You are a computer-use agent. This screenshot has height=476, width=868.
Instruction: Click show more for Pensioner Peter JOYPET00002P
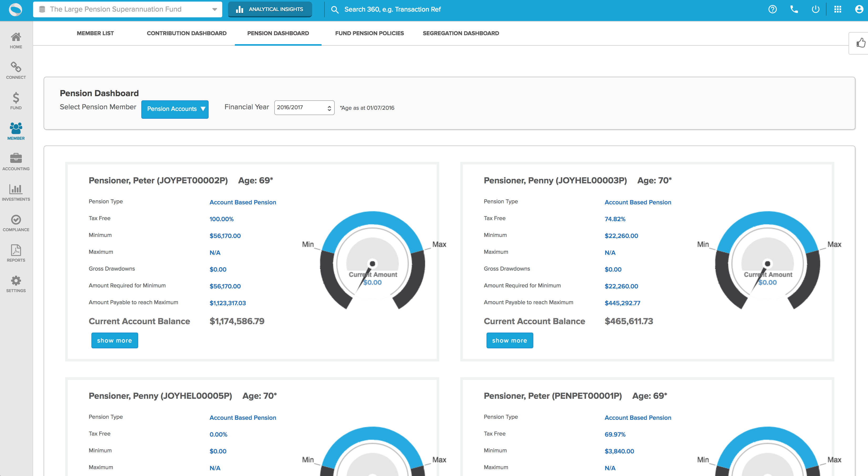coord(114,340)
